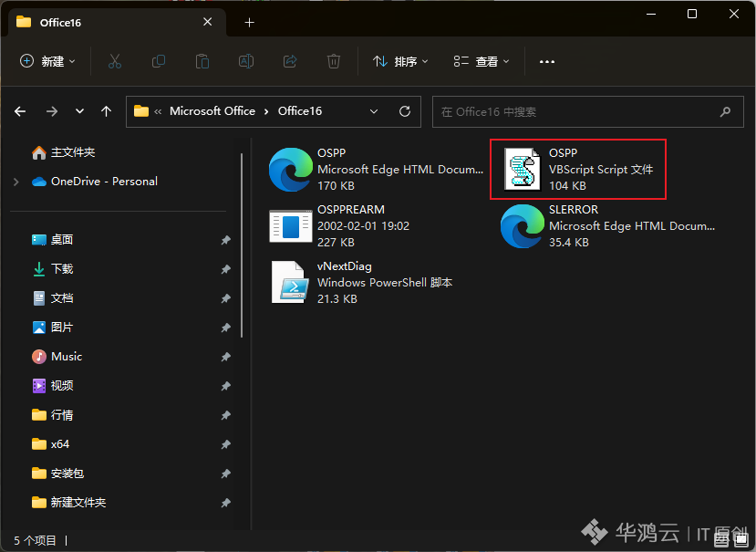This screenshot has width=756, height=552.
Task: Click the OSPPREARM file name text
Action: (350, 210)
